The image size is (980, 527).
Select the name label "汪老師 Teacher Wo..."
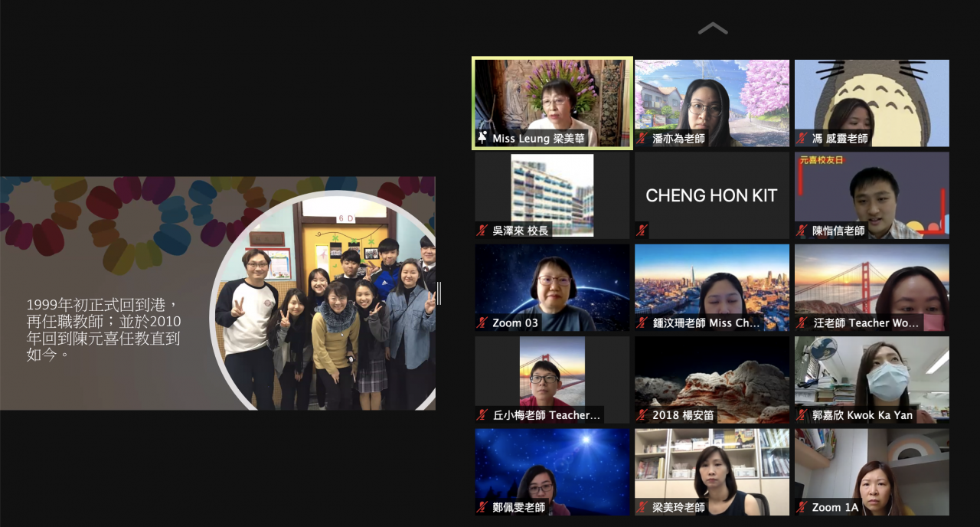point(865,323)
